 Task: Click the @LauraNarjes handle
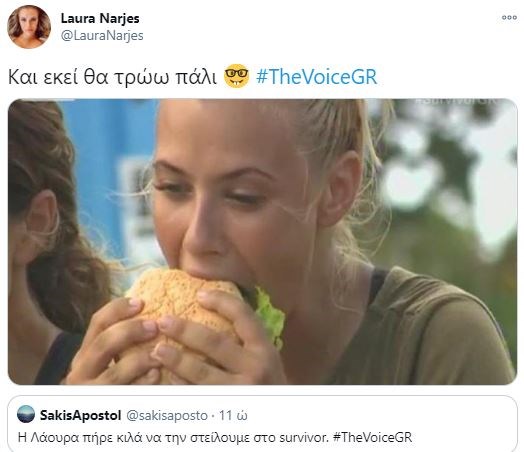(102, 35)
